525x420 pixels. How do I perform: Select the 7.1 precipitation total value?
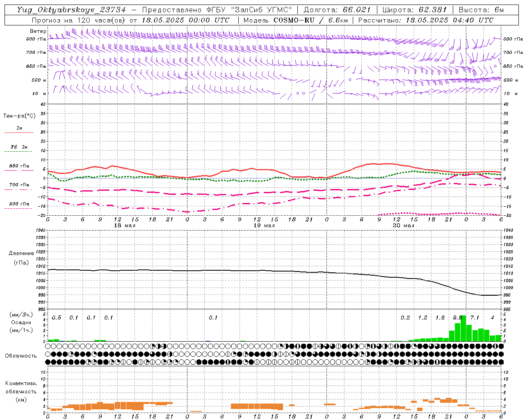click(x=475, y=318)
